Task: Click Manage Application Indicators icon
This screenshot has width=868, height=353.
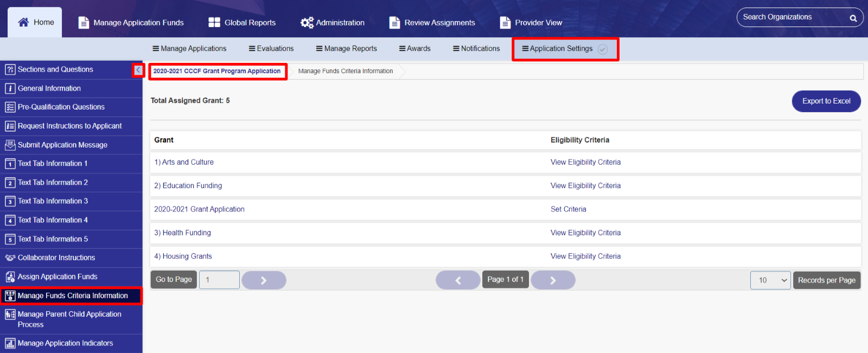Action: pyautogui.click(x=10, y=343)
